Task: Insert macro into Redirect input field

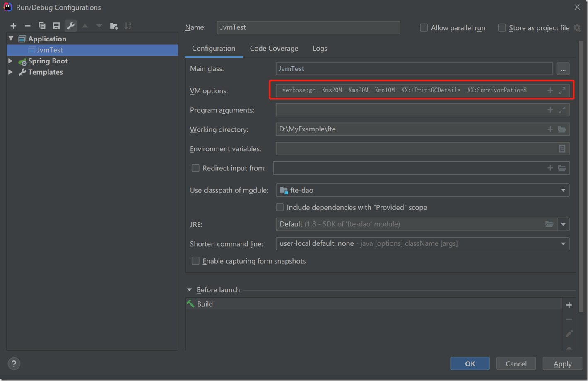Action: pos(550,168)
